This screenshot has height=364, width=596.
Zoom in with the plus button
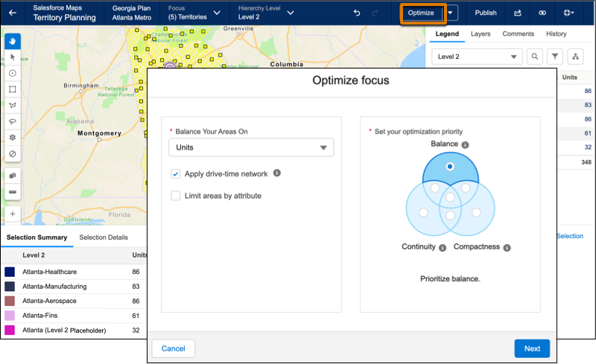tap(13, 214)
